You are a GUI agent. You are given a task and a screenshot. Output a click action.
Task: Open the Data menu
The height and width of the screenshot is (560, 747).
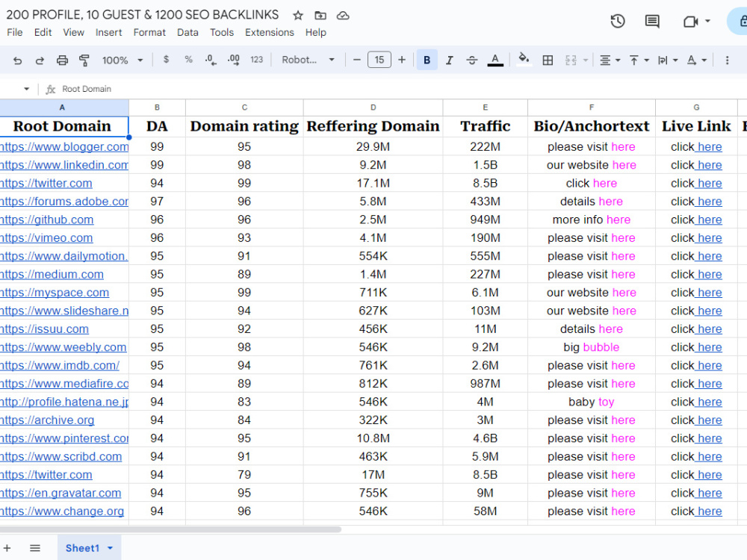(x=187, y=32)
